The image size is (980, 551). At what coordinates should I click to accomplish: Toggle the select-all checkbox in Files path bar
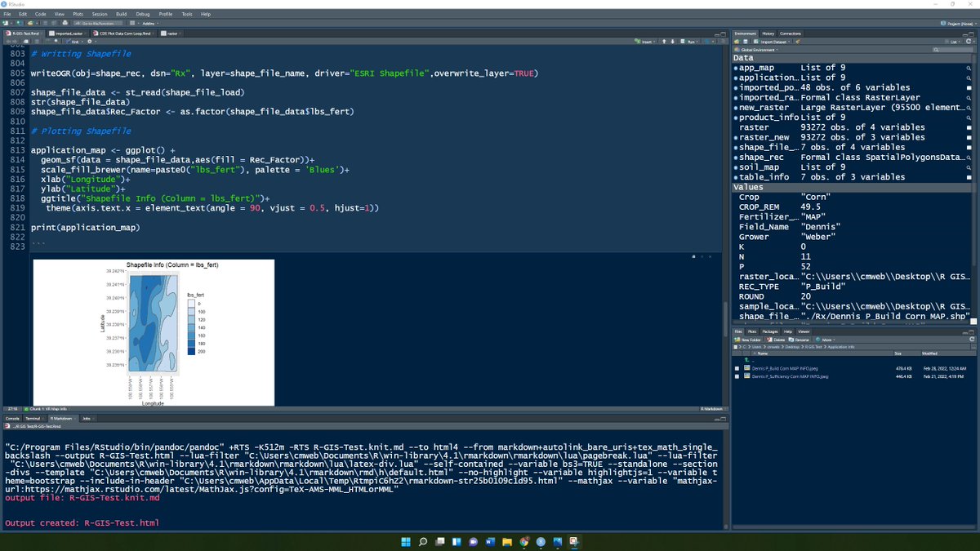point(735,347)
